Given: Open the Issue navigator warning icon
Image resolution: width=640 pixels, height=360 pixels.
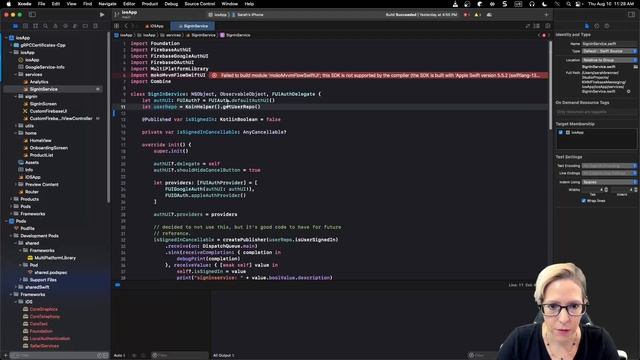Looking at the screenshot, I should [56, 26].
